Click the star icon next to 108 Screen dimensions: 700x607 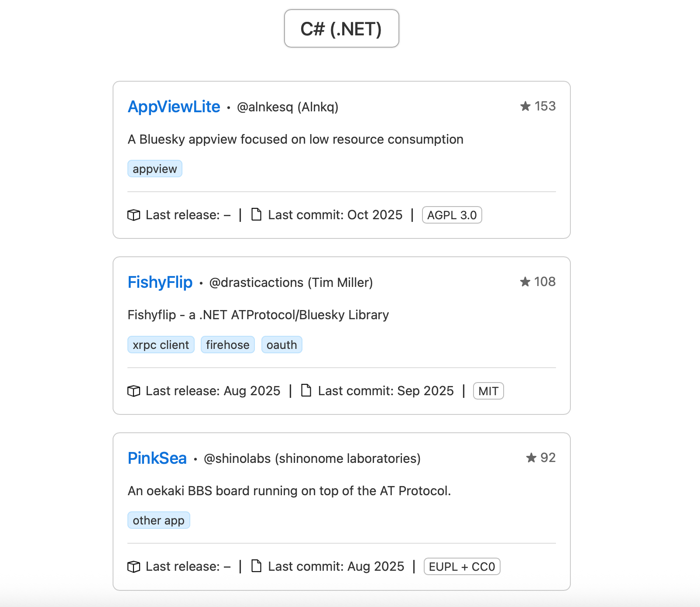coord(525,282)
